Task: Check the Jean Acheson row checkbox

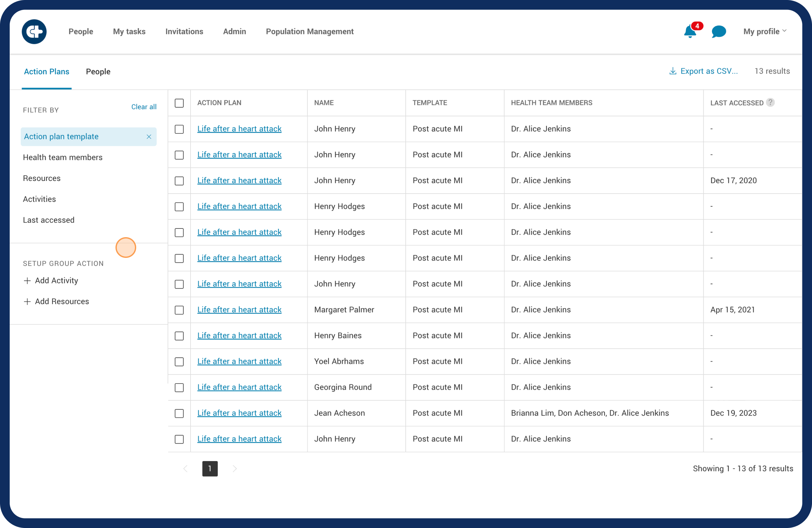Action: click(179, 414)
